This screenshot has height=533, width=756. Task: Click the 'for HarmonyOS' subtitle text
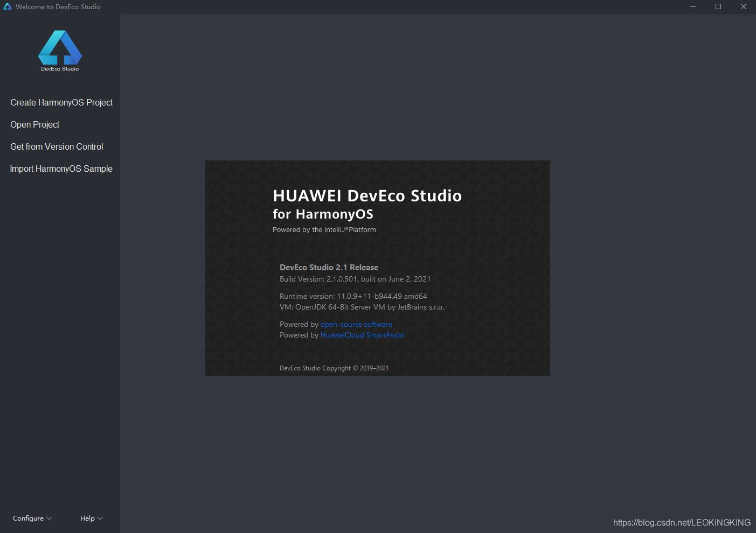click(x=323, y=214)
